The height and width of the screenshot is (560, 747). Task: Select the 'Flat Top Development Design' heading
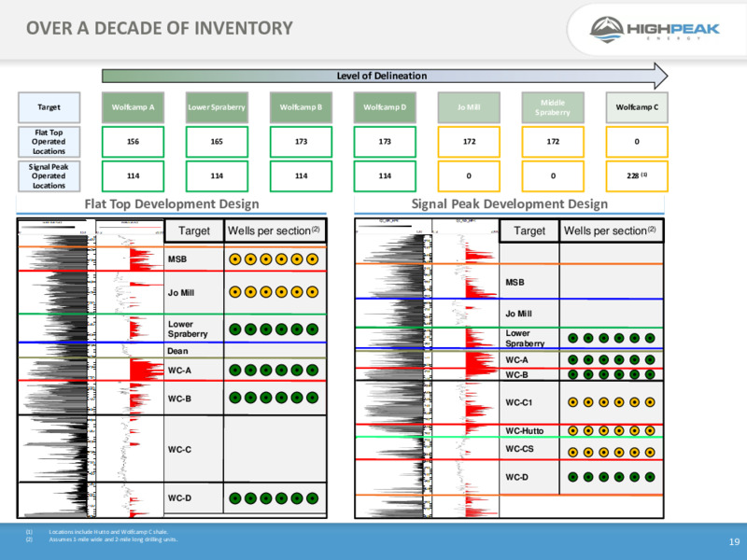172,203
